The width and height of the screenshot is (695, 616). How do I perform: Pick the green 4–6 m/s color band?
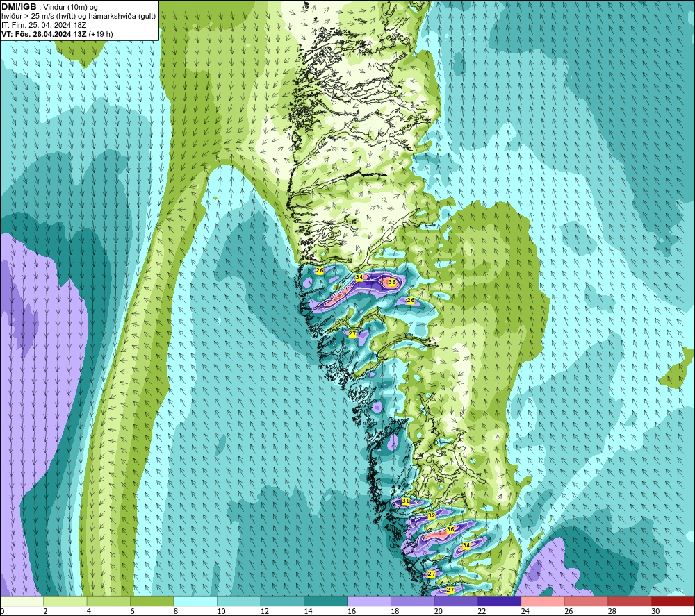point(108,601)
